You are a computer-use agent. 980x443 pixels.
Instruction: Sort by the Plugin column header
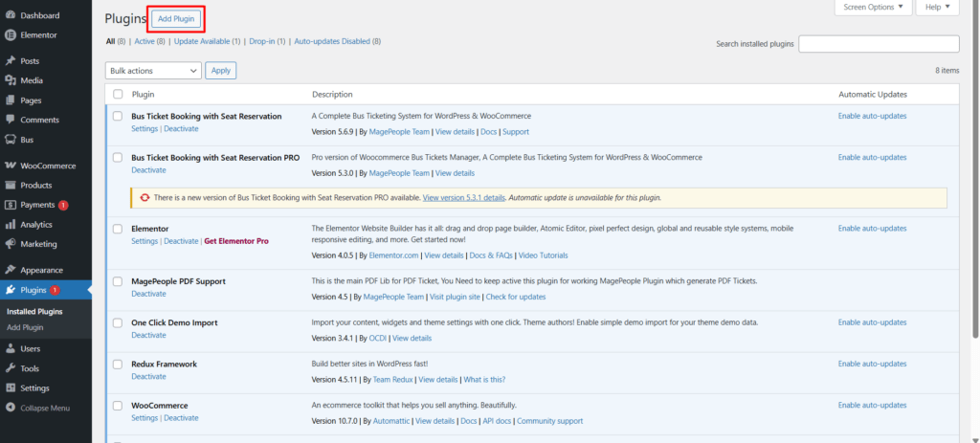pos(144,95)
